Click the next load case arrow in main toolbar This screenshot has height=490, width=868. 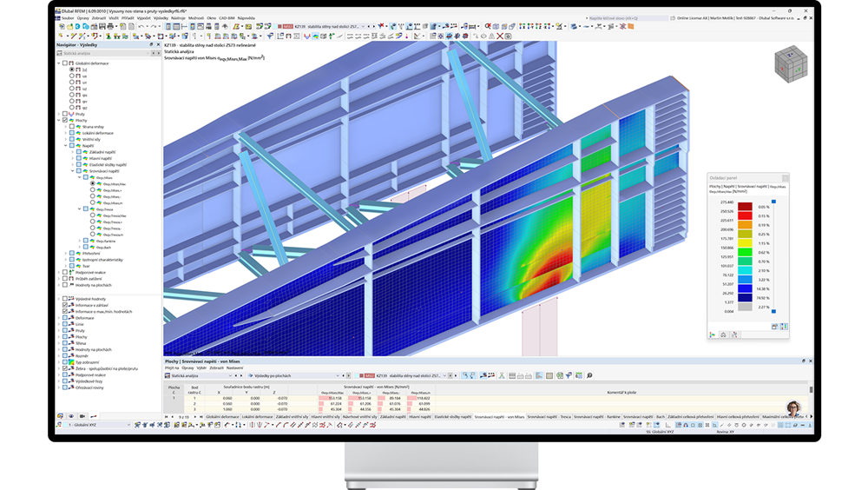tap(373, 26)
